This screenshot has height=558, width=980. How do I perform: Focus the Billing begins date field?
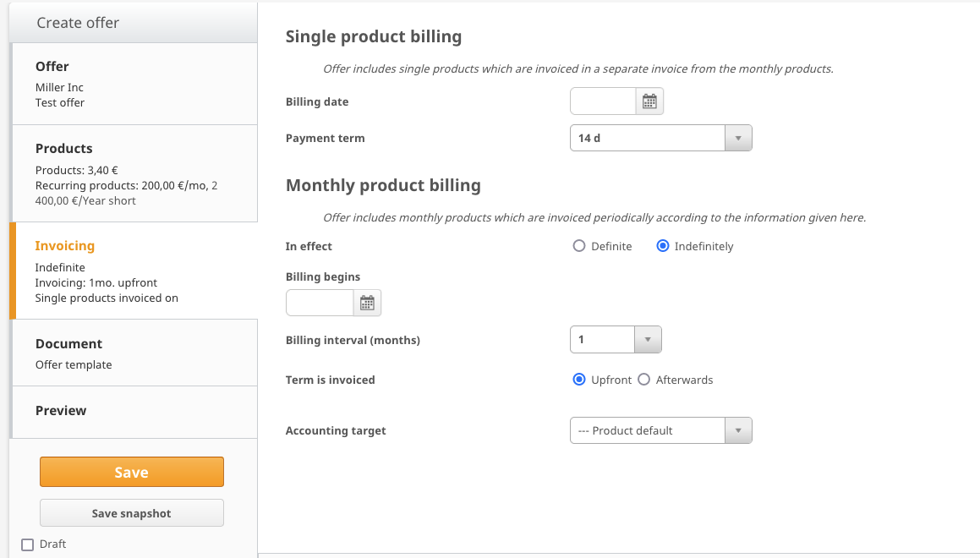pyautogui.click(x=320, y=303)
